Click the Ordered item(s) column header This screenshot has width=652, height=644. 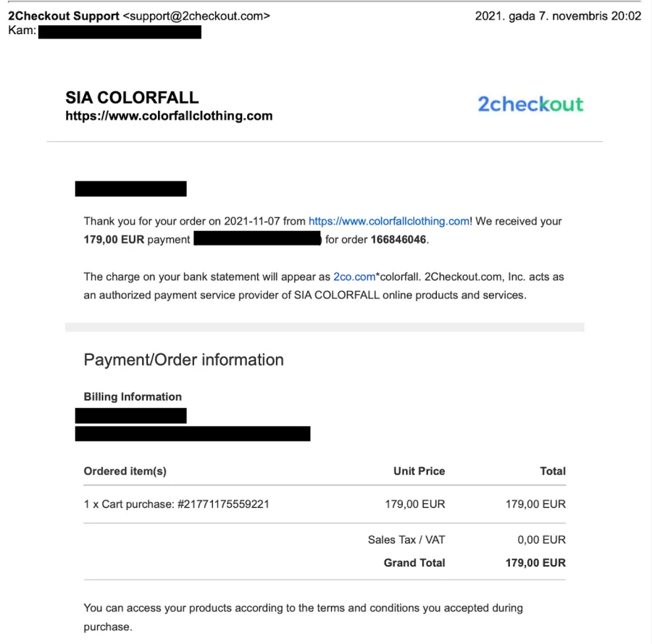tap(125, 471)
